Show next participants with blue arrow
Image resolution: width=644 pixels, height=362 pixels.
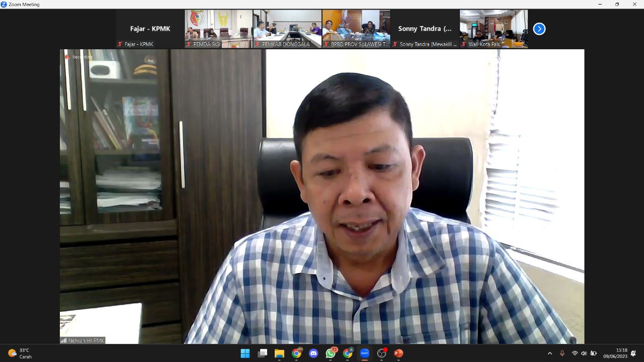(x=539, y=29)
